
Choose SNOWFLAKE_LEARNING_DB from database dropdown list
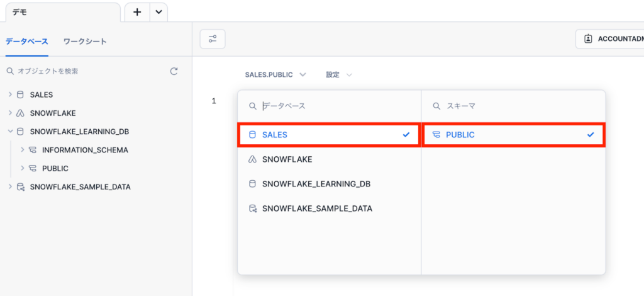click(316, 184)
